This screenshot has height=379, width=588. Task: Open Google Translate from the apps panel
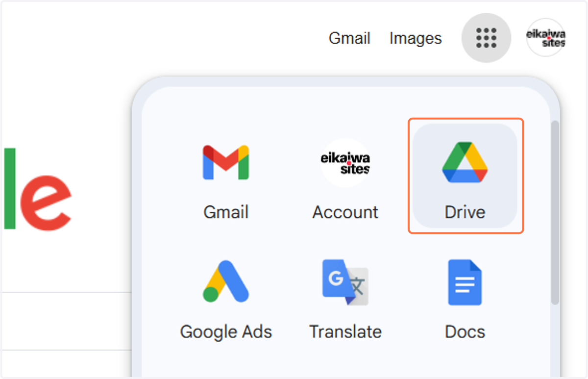[x=345, y=300]
